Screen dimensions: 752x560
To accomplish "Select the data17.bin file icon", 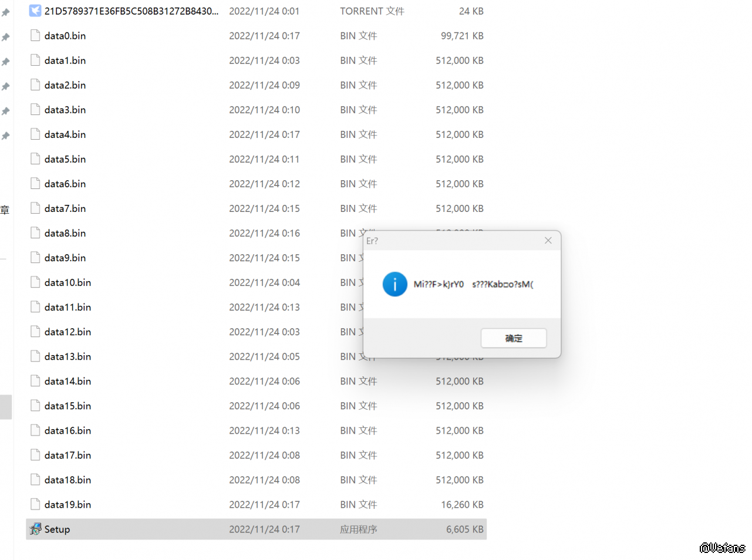I will pyautogui.click(x=35, y=454).
